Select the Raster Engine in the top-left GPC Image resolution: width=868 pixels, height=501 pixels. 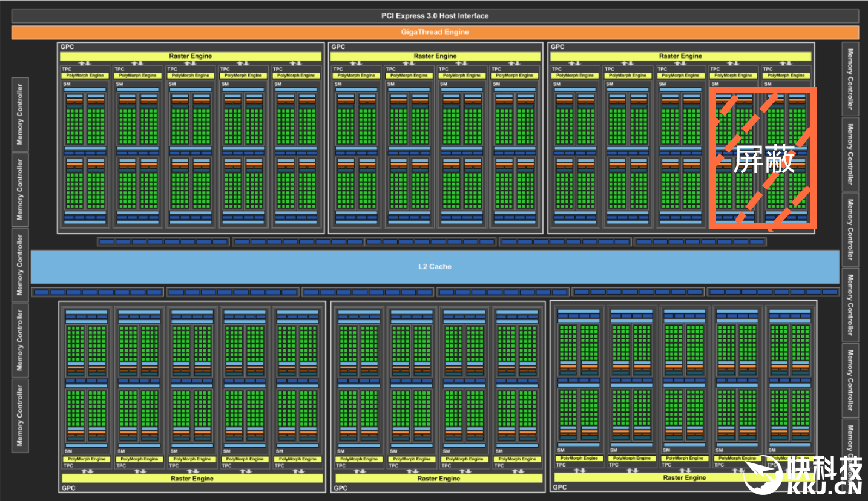coord(190,56)
